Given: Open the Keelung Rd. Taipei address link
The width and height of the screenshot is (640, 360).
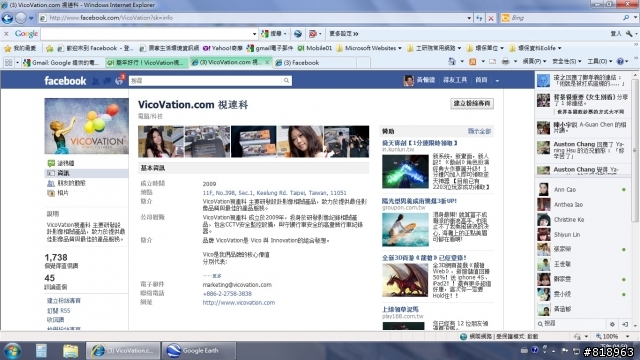Looking at the screenshot, I should (x=274, y=193).
